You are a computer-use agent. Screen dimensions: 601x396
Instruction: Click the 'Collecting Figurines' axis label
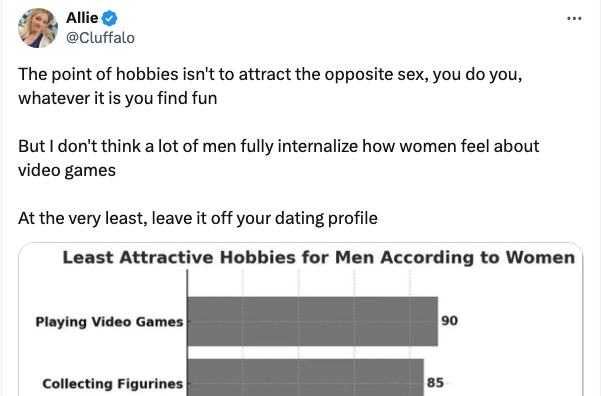(x=113, y=383)
